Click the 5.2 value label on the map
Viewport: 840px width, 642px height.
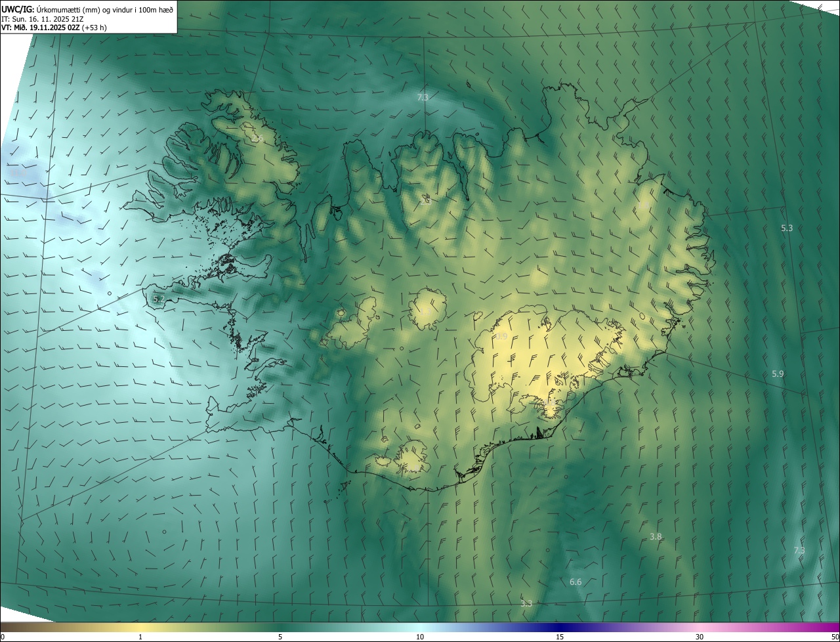coord(159,299)
